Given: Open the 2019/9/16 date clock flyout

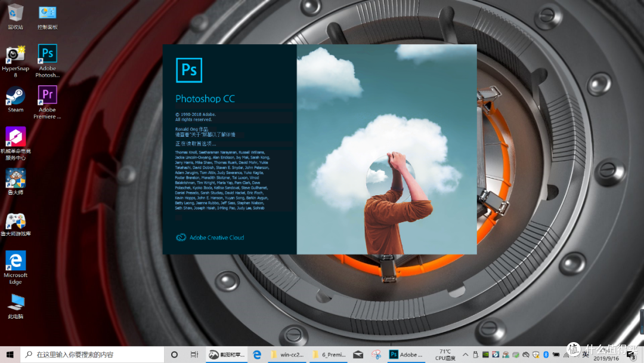Looking at the screenshot, I should point(606,355).
